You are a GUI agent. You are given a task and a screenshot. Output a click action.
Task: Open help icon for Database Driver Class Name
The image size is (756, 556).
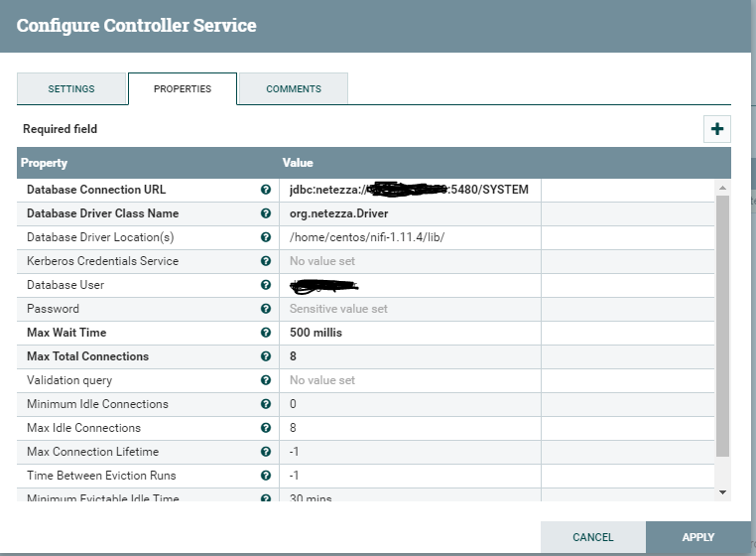[x=266, y=213]
